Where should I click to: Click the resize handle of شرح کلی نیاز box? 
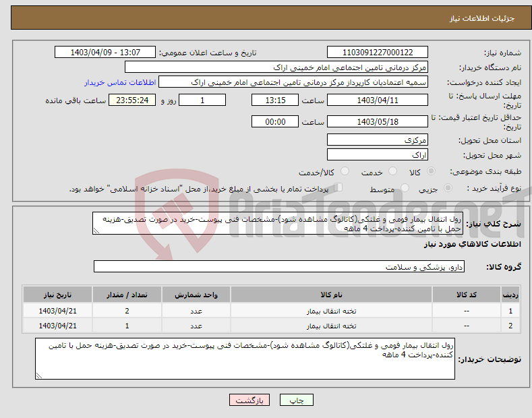click(x=96, y=231)
